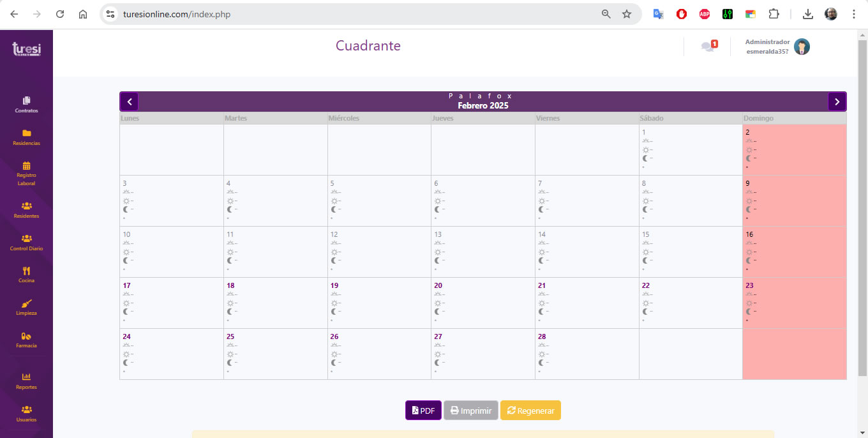
Task: Select the February 17 calendar cell
Action: pyautogui.click(x=171, y=303)
